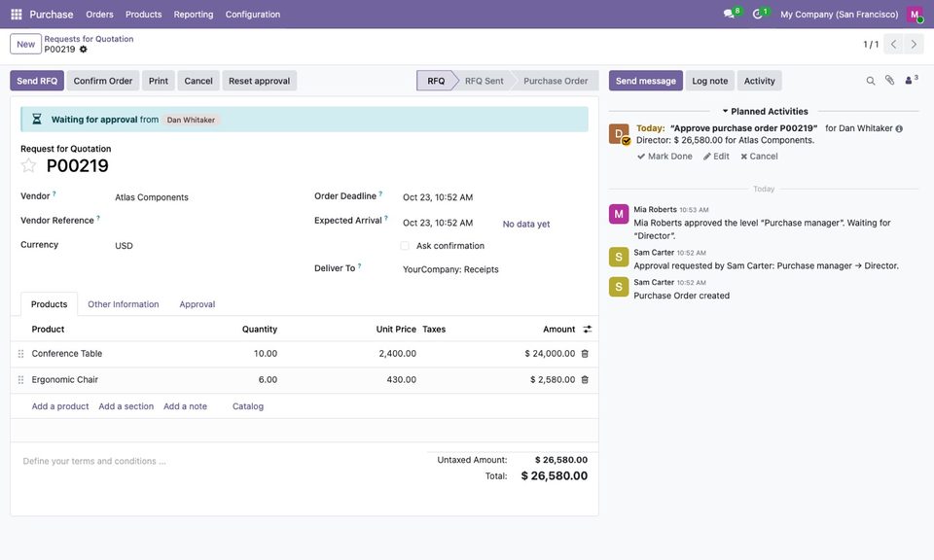Click the Send message button
934x560 pixels.
[646, 81]
